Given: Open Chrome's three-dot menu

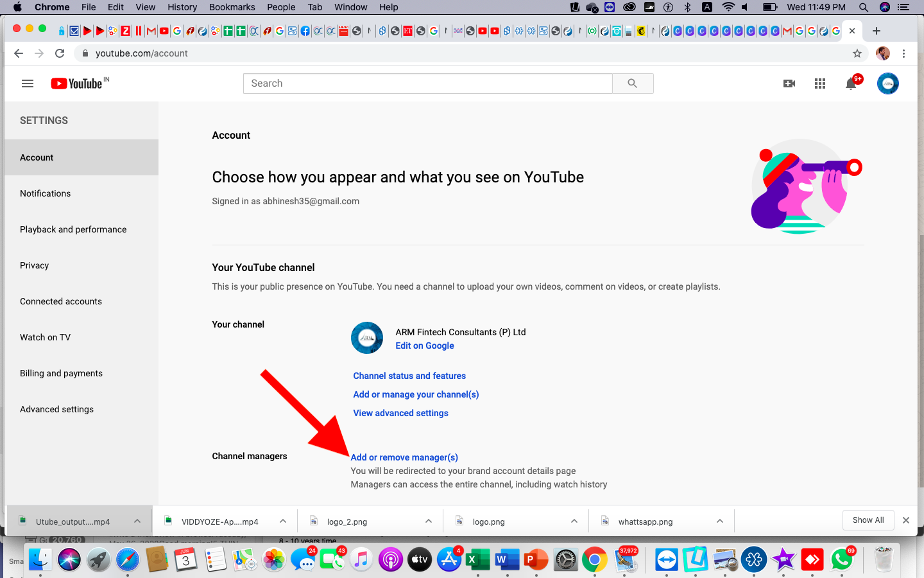Looking at the screenshot, I should coord(904,53).
